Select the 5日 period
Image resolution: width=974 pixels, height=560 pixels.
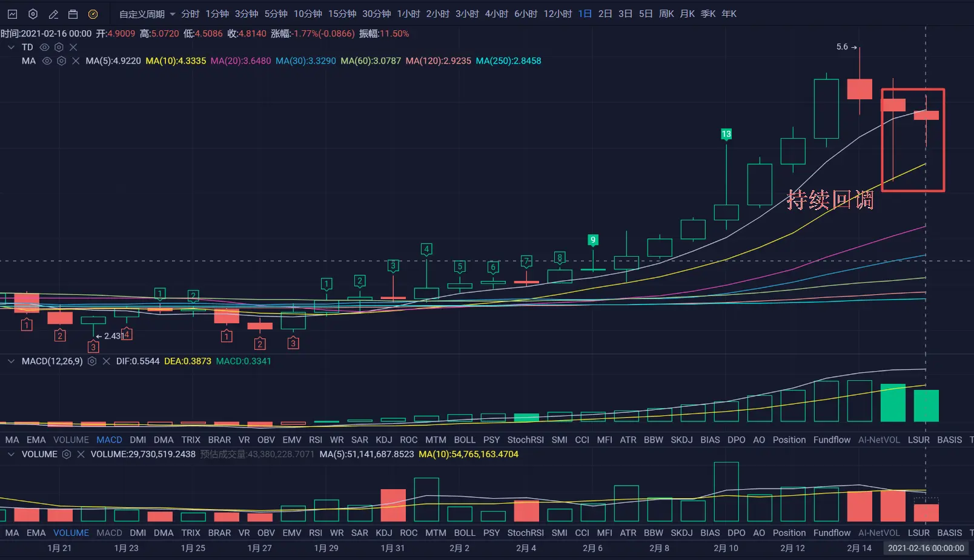pos(646,14)
